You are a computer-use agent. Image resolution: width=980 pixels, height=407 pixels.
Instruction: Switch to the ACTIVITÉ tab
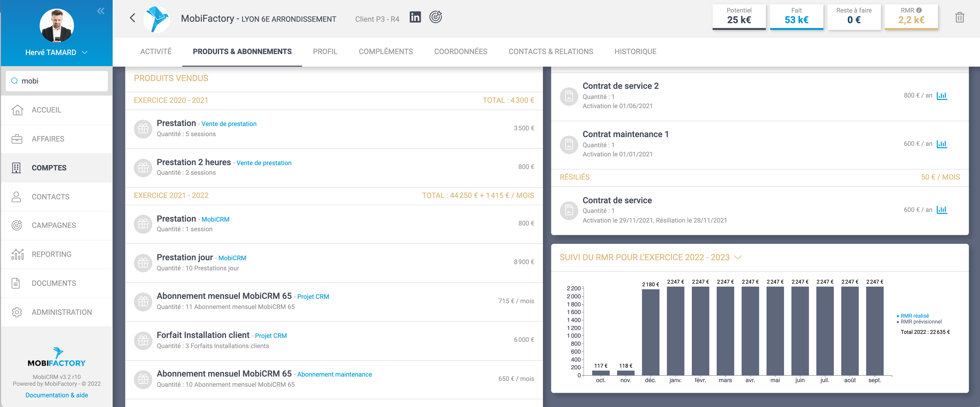click(x=156, y=52)
